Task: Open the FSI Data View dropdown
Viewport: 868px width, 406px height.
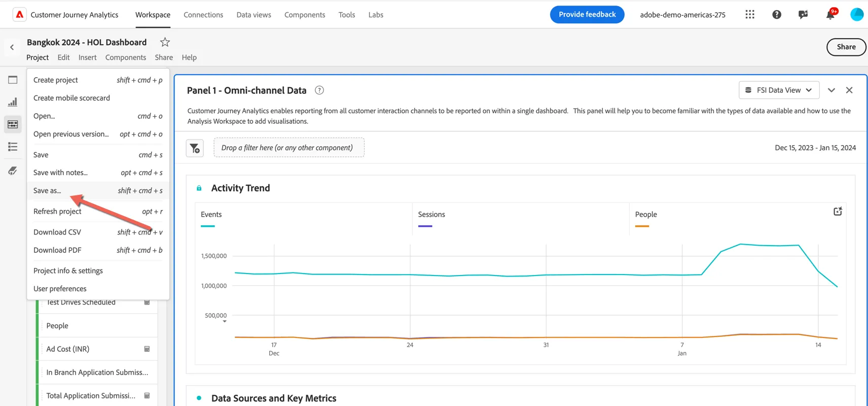Action: (x=779, y=90)
